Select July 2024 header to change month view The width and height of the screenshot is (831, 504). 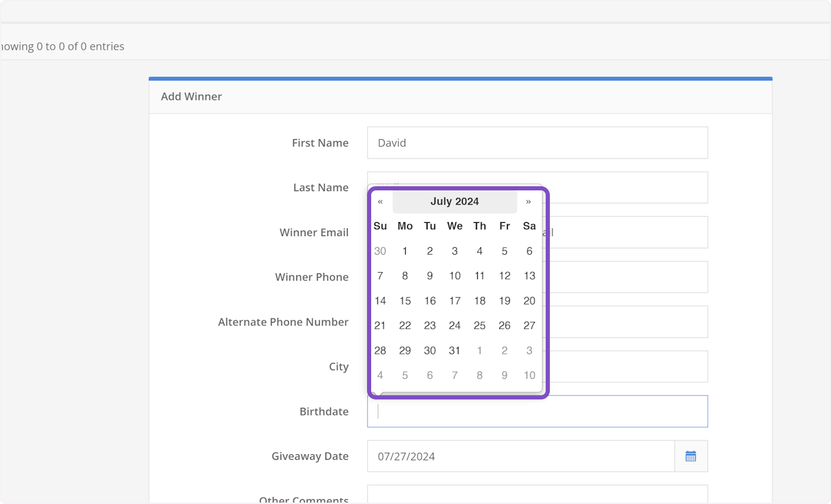454,201
